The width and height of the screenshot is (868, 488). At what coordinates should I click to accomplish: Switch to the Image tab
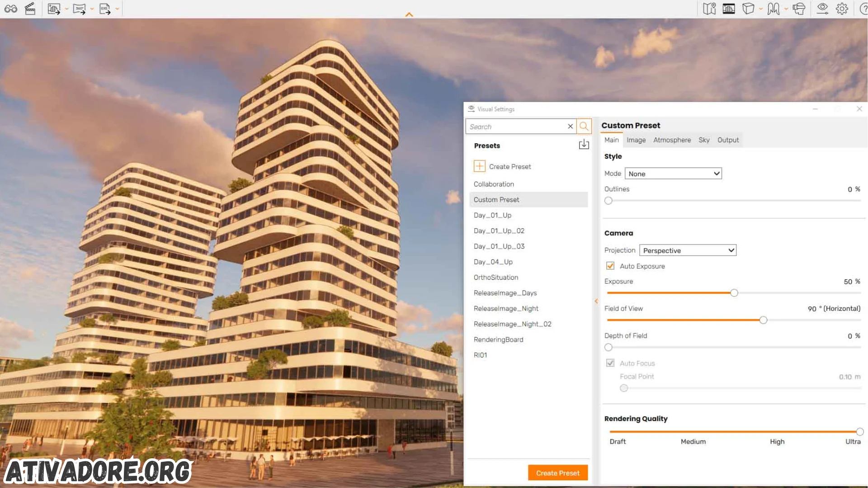point(636,140)
